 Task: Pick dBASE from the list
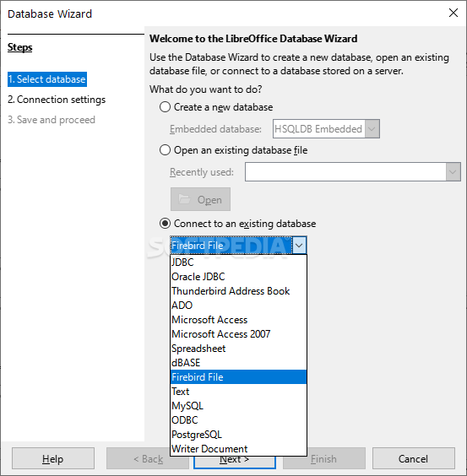(238, 363)
